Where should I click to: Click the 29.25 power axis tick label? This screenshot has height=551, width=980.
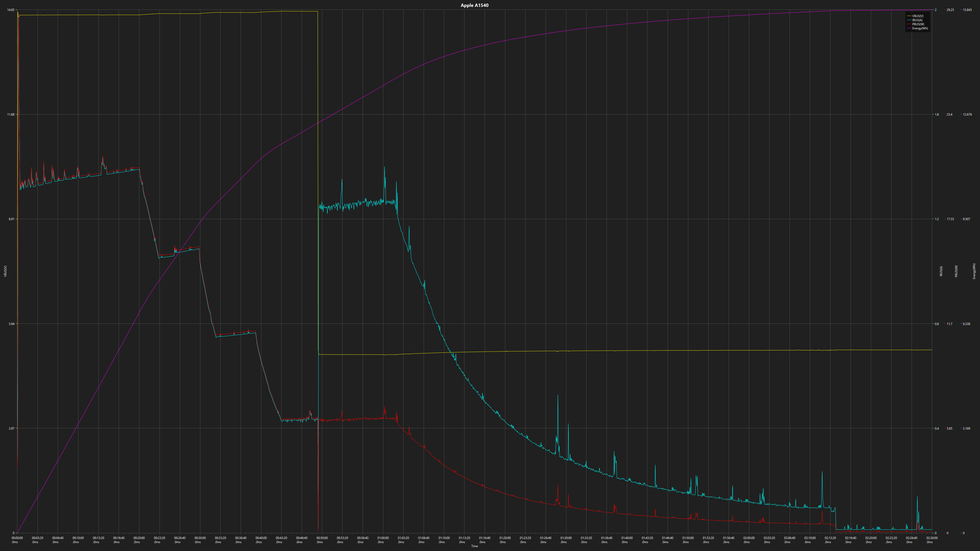click(950, 10)
